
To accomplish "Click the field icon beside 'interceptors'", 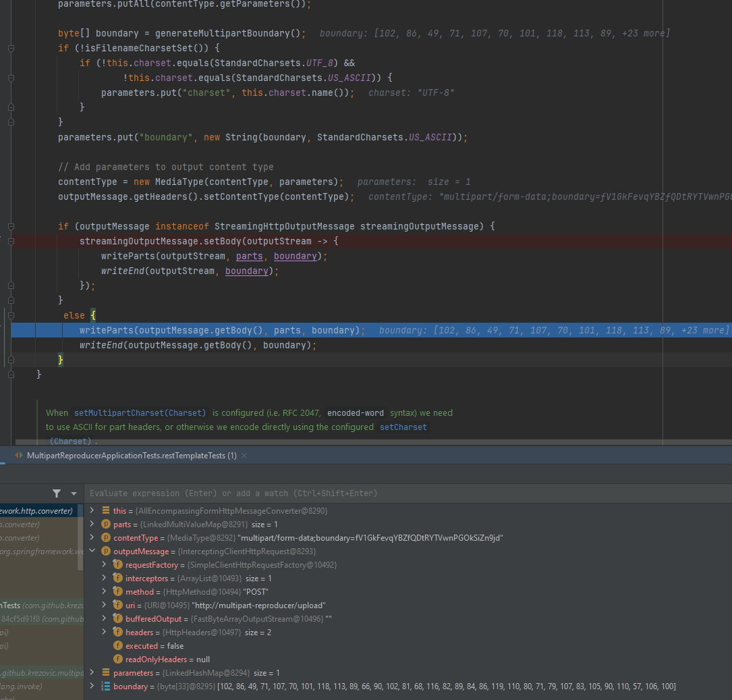I will tap(118, 578).
